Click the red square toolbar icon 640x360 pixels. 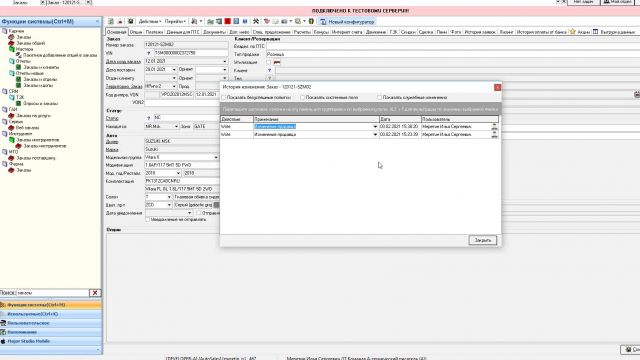tap(228, 21)
